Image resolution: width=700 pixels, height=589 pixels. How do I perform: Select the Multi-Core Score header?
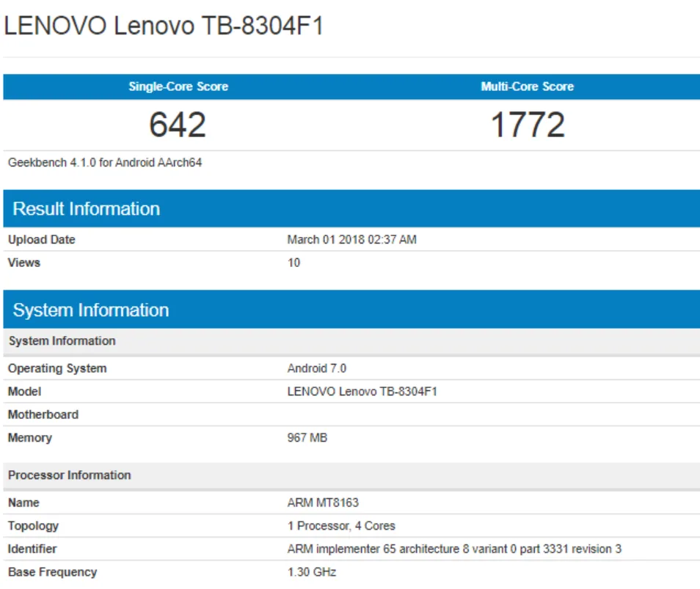[x=528, y=86]
